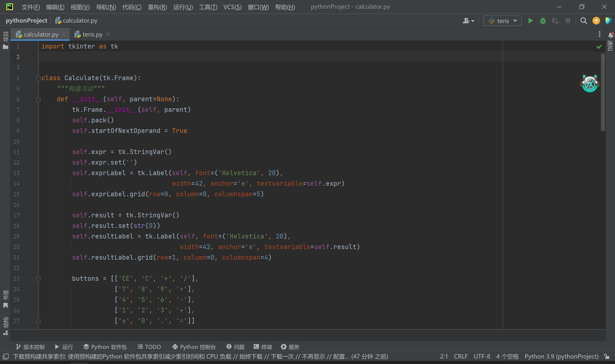Open the Run menu in menu bar

click(x=183, y=7)
